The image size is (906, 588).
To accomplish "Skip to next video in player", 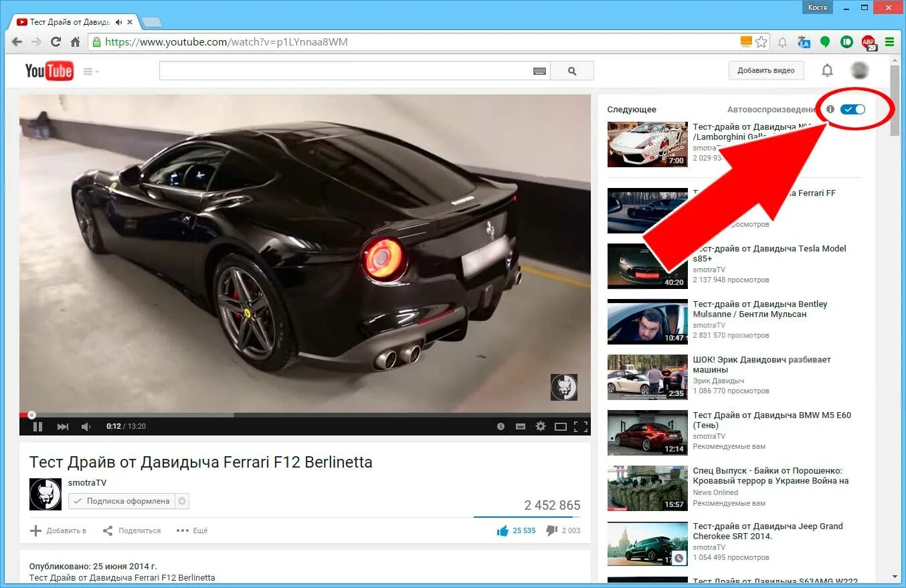I will click(63, 426).
